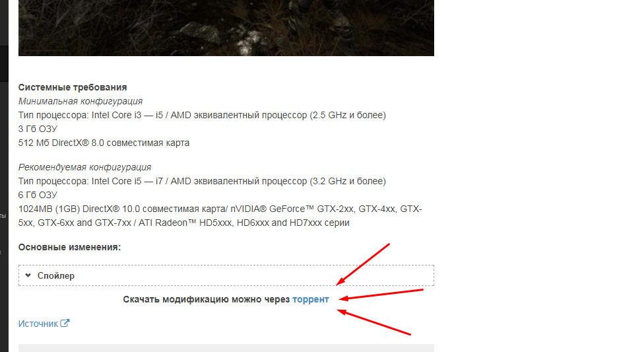Click the 6 Гб ОЗУ line

pyautogui.click(x=38, y=195)
